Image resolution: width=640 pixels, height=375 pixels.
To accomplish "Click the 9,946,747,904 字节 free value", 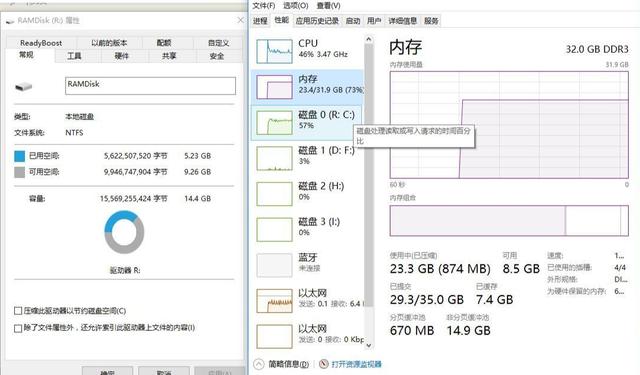I will tap(136, 172).
